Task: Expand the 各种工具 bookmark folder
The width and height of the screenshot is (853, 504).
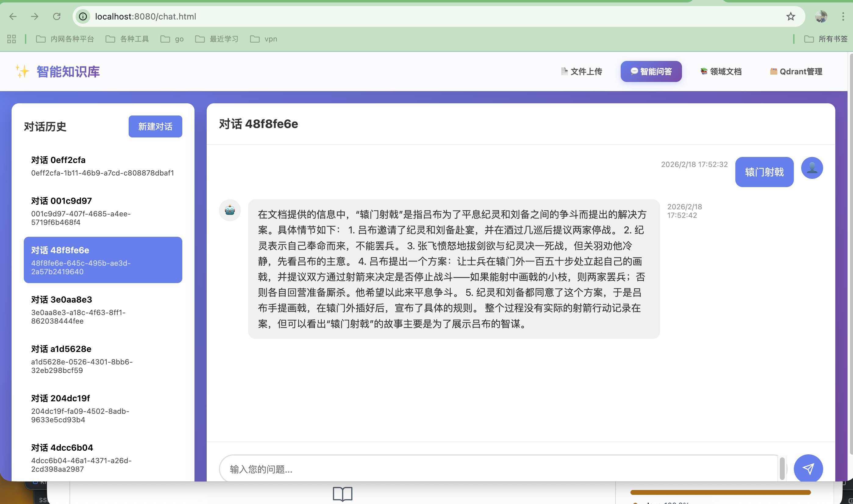Action: pyautogui.click(x=127, y=39)
